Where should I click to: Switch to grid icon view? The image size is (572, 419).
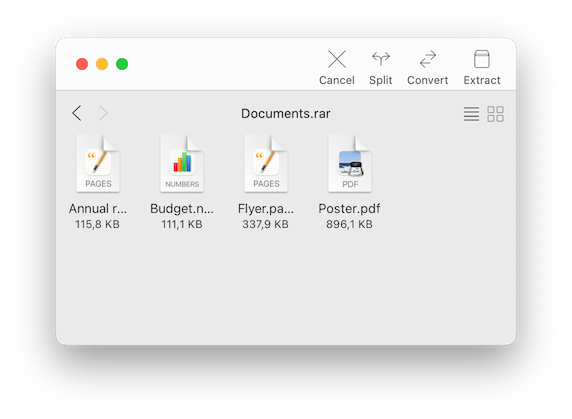point(495,114)
